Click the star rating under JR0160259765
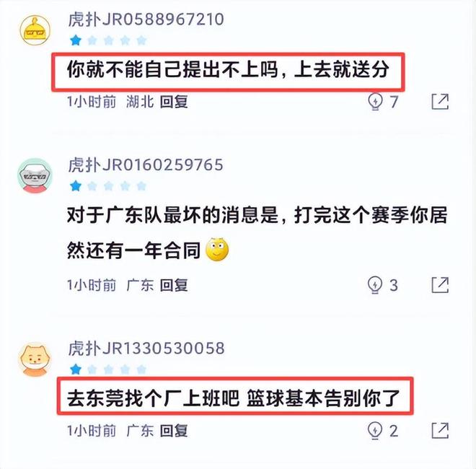Screen dimensions: 476x469 tap(108, 185)
